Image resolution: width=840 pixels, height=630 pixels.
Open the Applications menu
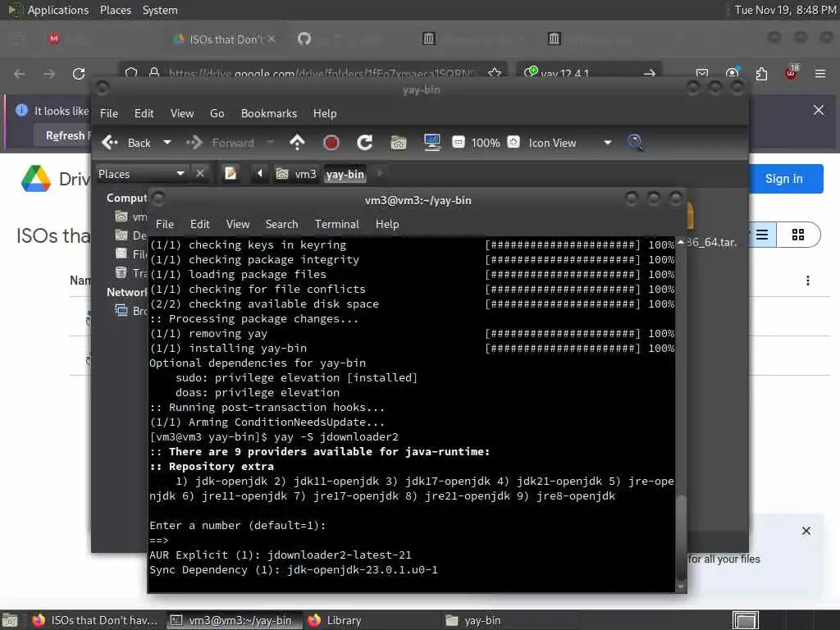tap(58, 10)
